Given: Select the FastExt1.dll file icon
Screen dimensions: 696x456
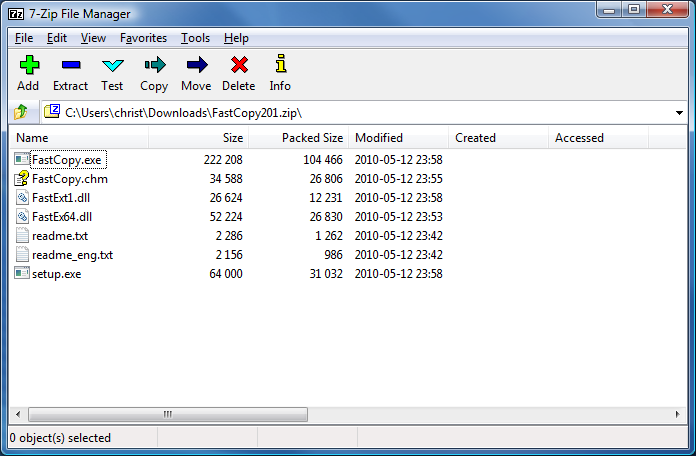Looking at the screenshot, I should [22, 197].
